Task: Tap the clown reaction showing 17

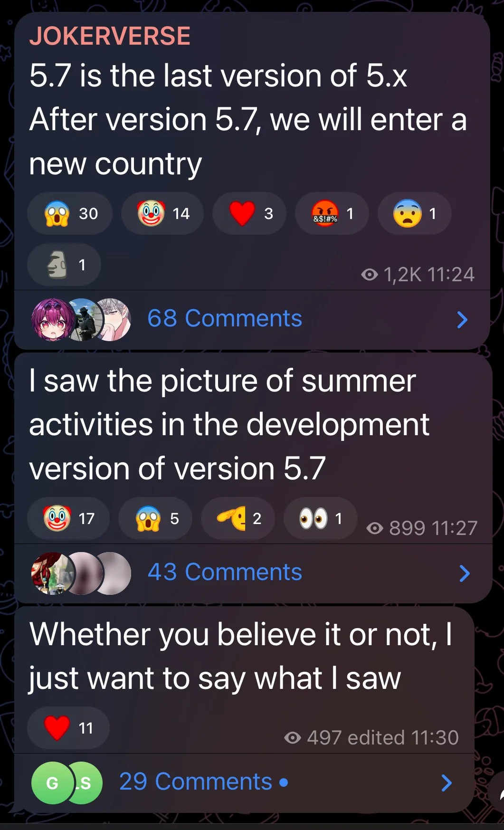Action: click(x=68, y=518)
